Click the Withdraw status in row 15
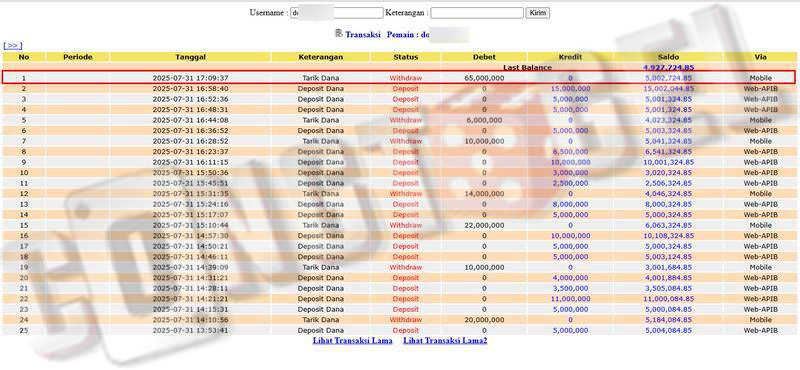The height and width of the screenshot is (370, 800). point(406,225)
